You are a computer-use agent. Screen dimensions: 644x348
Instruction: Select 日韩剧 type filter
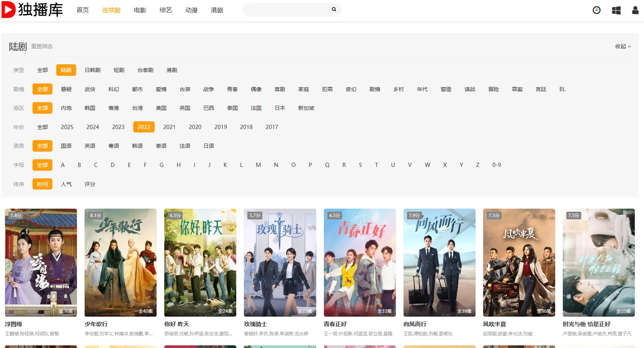(93, 70)
